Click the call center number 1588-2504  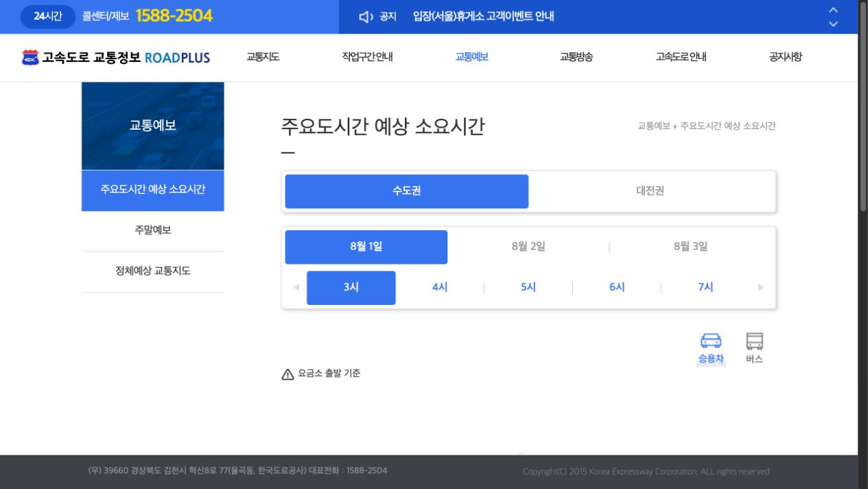coord(174,16)
